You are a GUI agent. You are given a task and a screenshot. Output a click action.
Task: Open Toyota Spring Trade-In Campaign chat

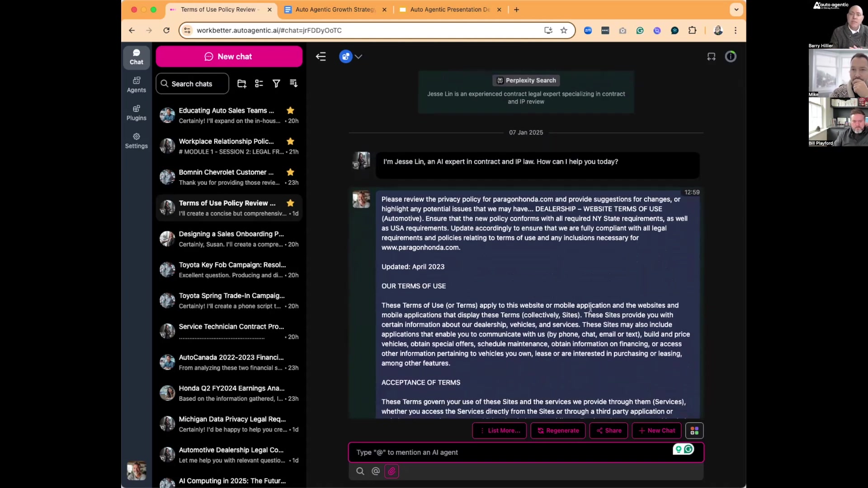229,300
